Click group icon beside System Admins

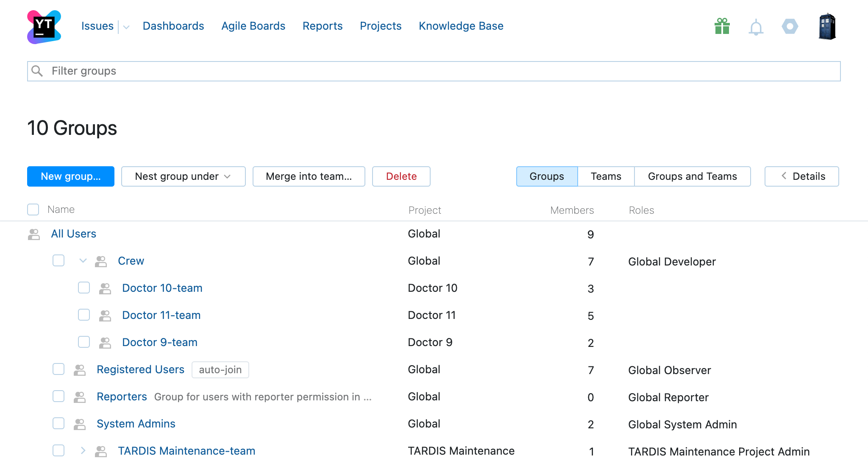80,424
